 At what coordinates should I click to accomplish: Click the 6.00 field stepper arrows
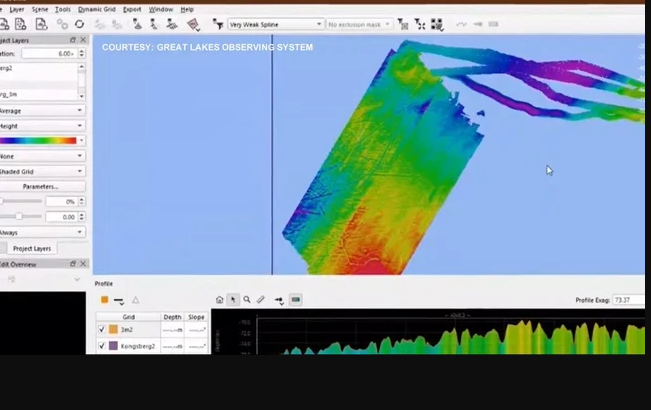tap(81, 54)
